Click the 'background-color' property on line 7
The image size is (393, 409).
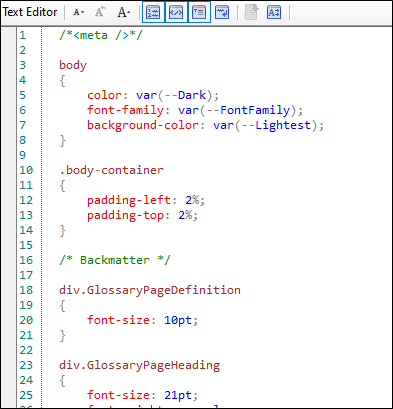143,125
